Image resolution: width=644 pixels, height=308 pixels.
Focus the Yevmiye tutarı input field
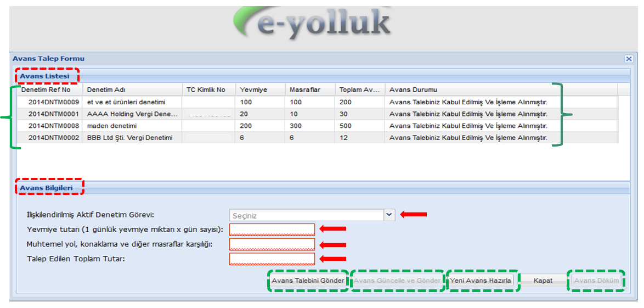(272, 229)
